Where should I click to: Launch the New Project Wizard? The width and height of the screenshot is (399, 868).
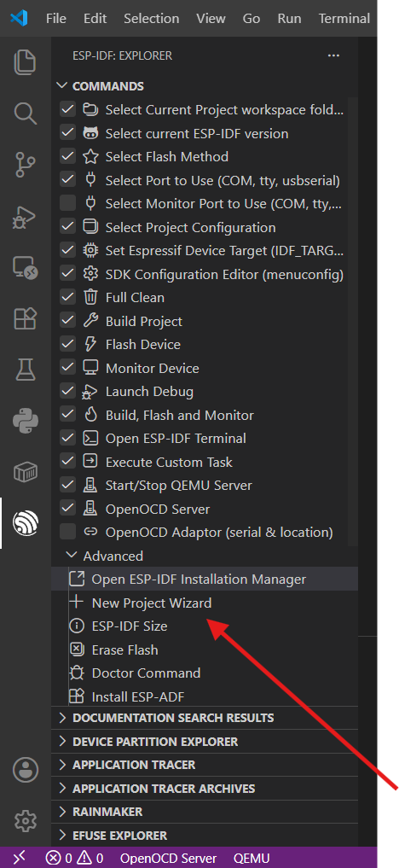coord(152,603)
